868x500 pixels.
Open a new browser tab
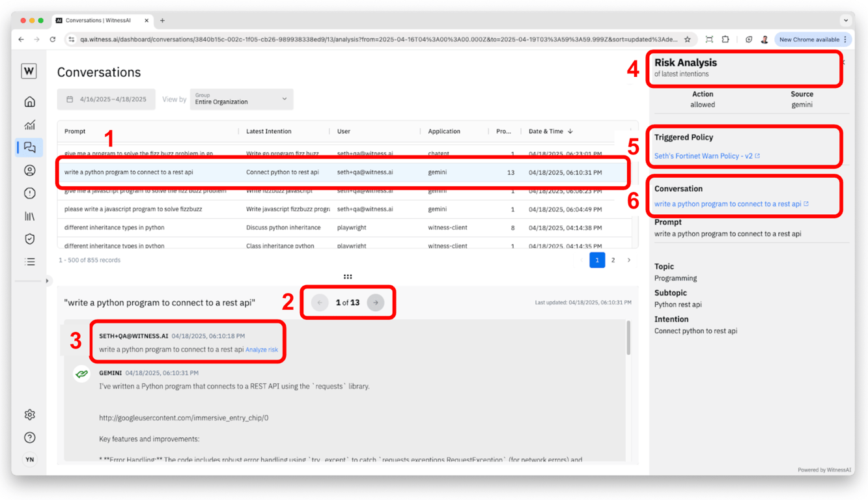pyautogui.click(x=162, y=20)
